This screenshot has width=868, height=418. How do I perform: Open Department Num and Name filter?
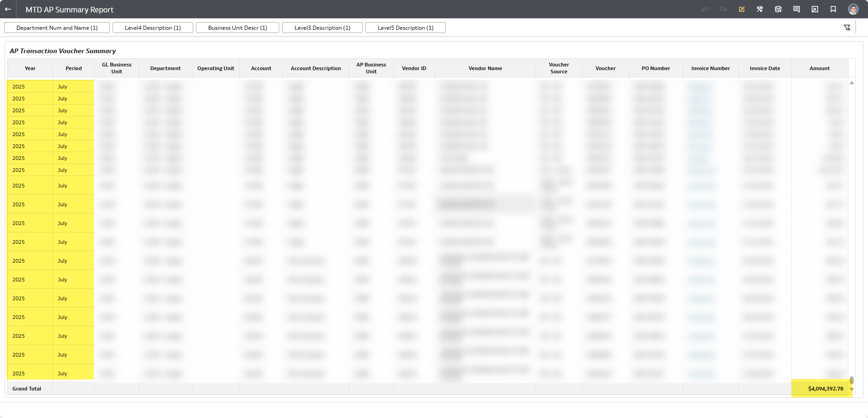click(x=57, y=27)
